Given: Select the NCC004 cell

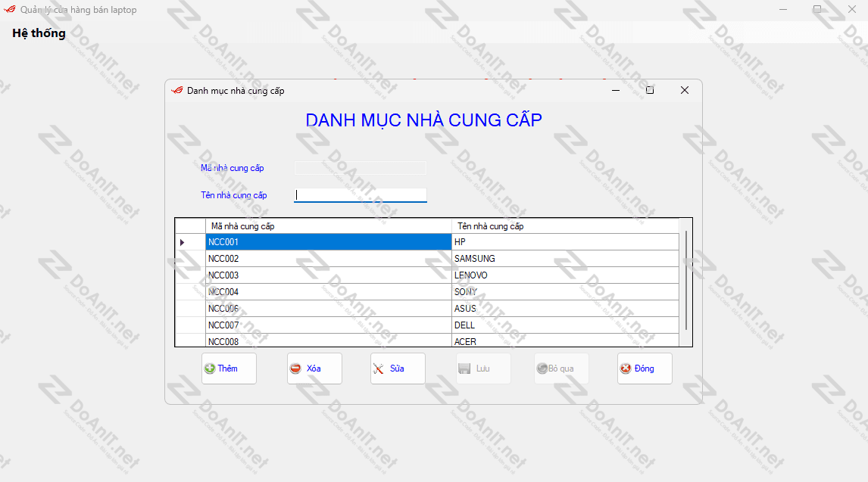Looking at the screenshot, I should [328, 292].
